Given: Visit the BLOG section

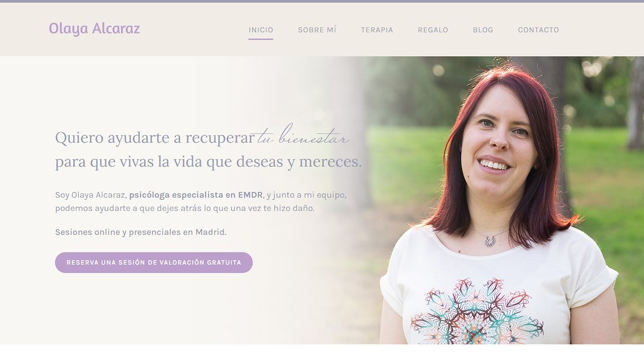Looking at the screenshot, I should 482,30.
